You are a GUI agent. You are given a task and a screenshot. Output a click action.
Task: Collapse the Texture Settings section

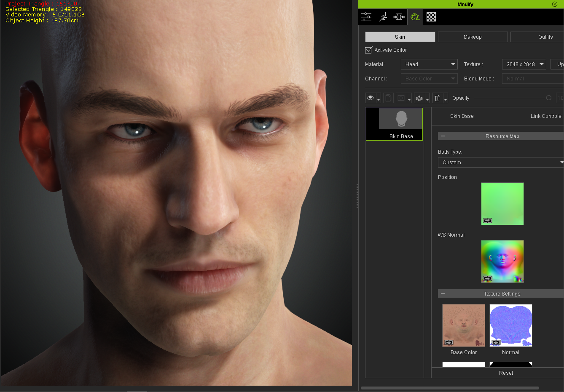tap(443, 294)
